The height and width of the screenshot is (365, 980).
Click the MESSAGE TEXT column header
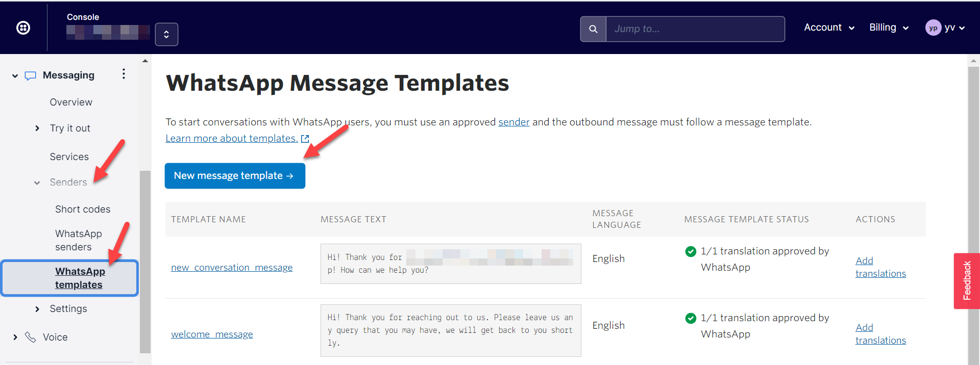click(x=353, y=219)
